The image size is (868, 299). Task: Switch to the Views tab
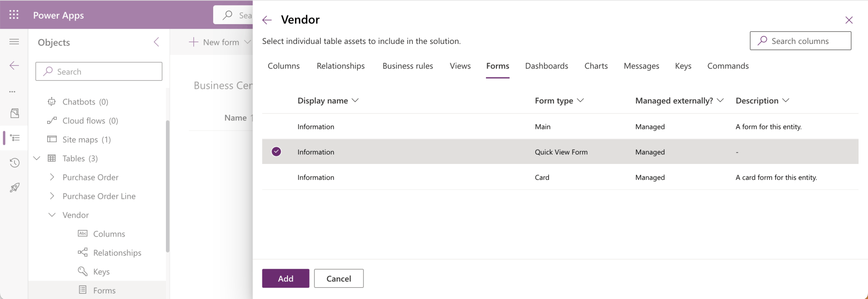click(460, 66)
